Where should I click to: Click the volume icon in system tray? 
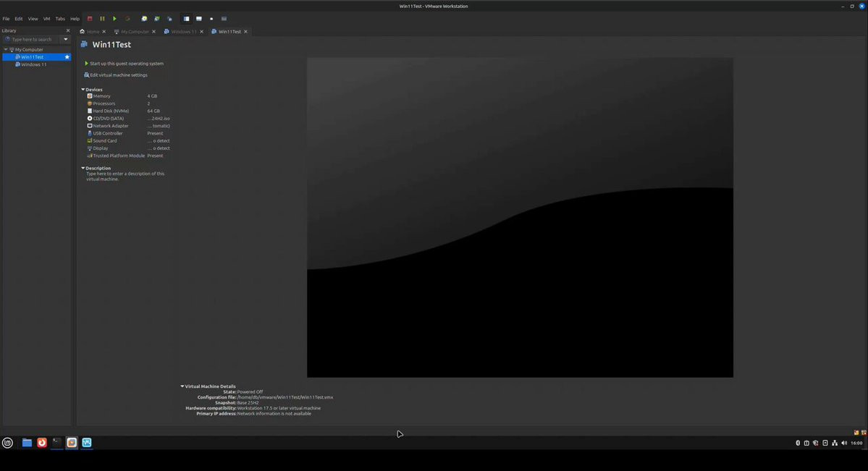coord(844,443)
